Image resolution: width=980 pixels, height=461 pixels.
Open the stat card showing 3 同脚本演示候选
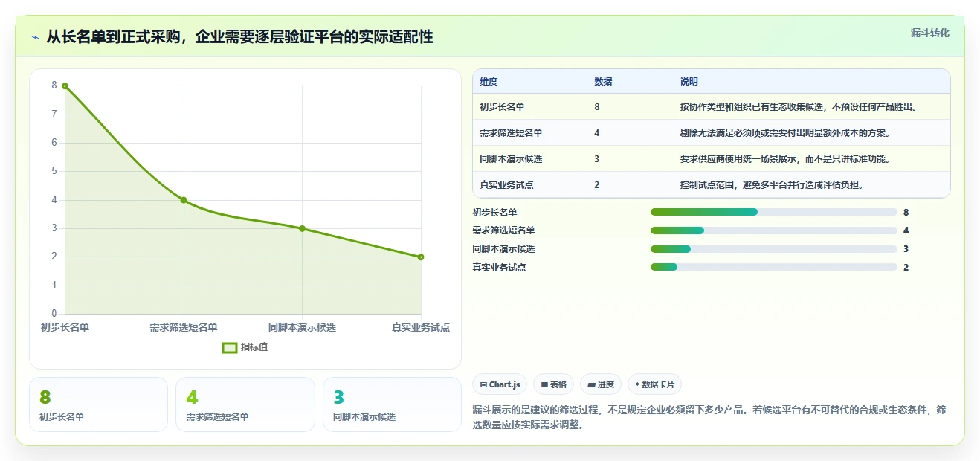[392, 404]
